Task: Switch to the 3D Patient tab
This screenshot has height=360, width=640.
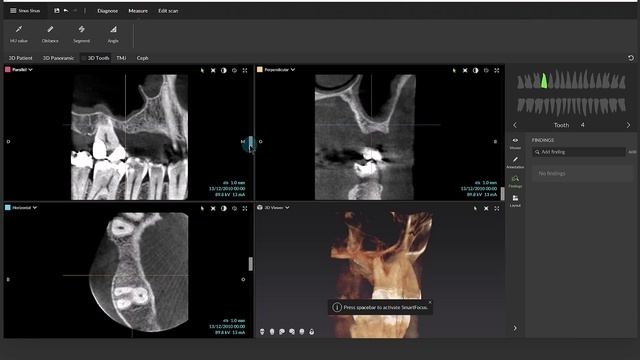Action: tap(20, 58)
